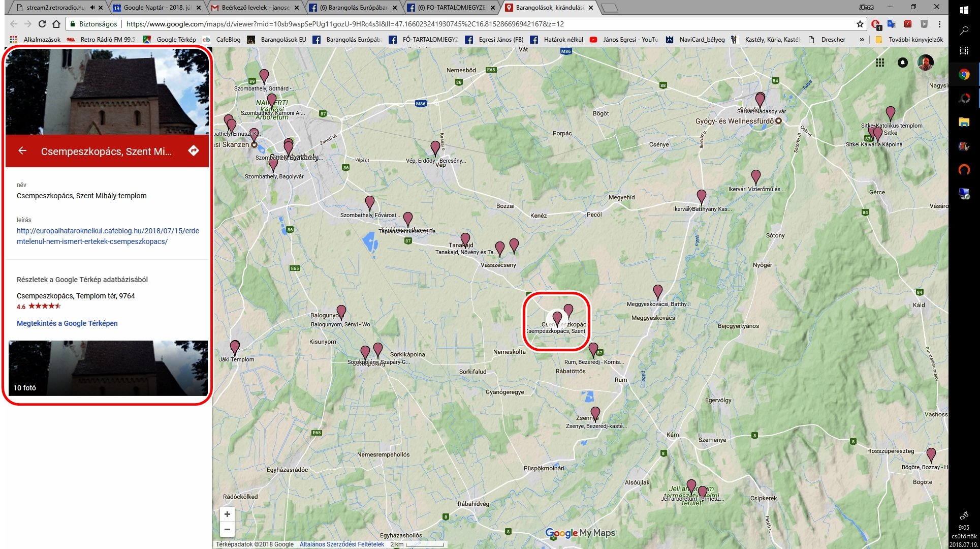980x549 pixels.
Task: Go to browser home page
Action: coord(56,24)
